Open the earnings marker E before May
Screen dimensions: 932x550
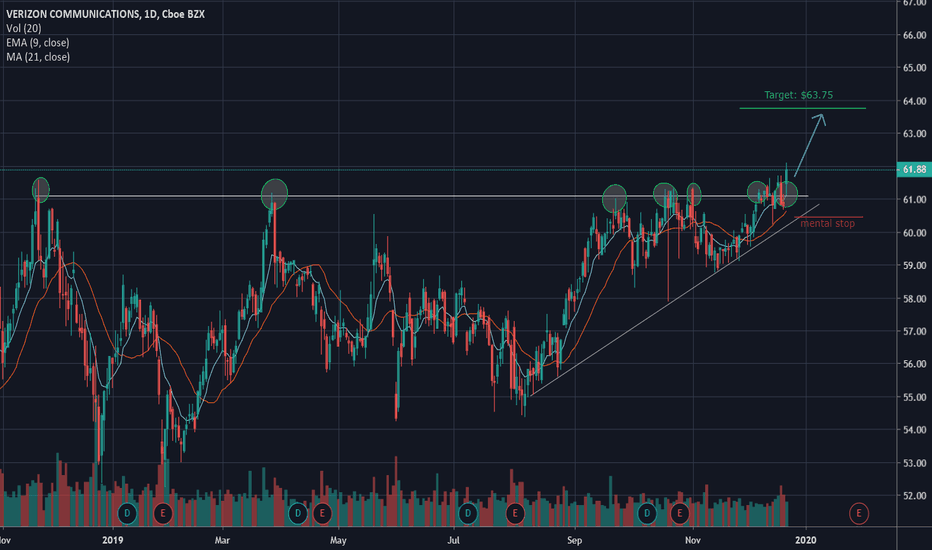pyautogui.click(x=322, y=513)
